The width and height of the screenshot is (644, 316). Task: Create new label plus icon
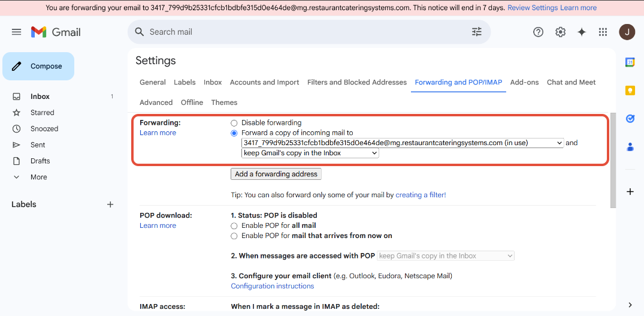(110, 204)
